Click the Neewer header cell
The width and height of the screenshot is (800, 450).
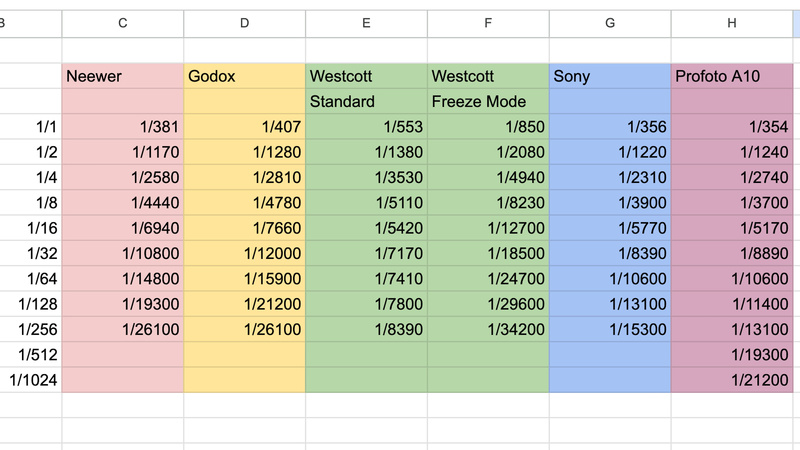click(123, 76)
